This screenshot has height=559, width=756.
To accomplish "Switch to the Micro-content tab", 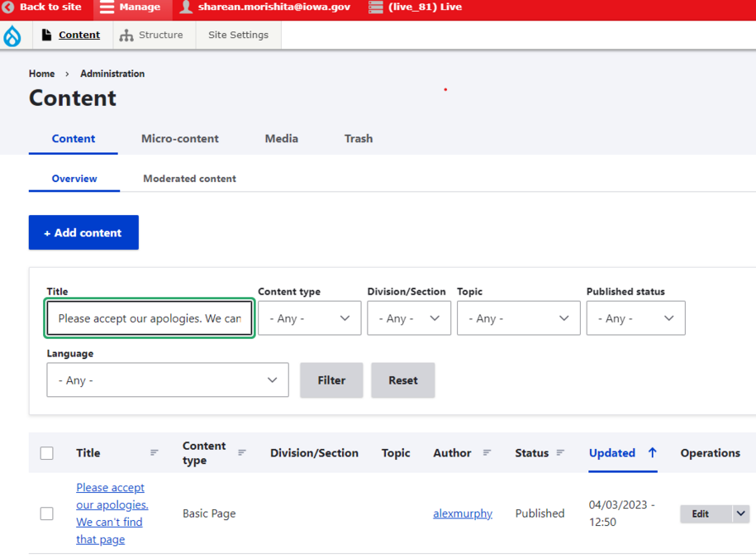I will click(179, 139).
